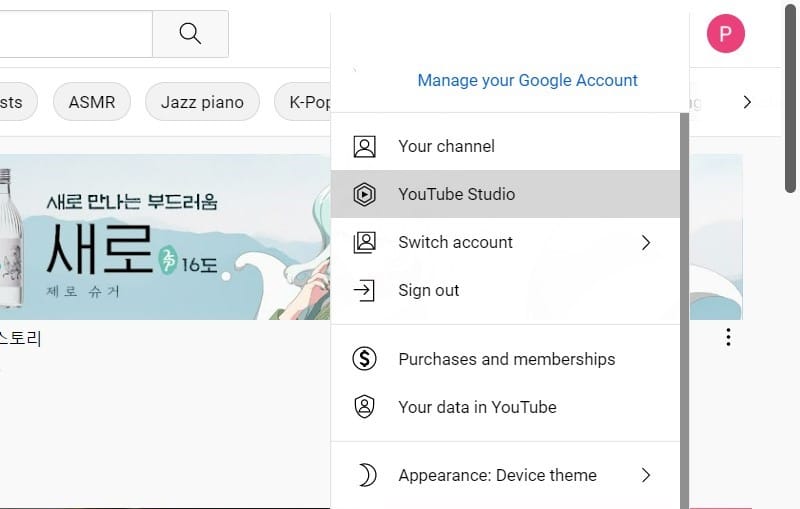Open the three-dot menu beside the ad
This screenshot has width=800, height=509.
click(x=728, y=337)
